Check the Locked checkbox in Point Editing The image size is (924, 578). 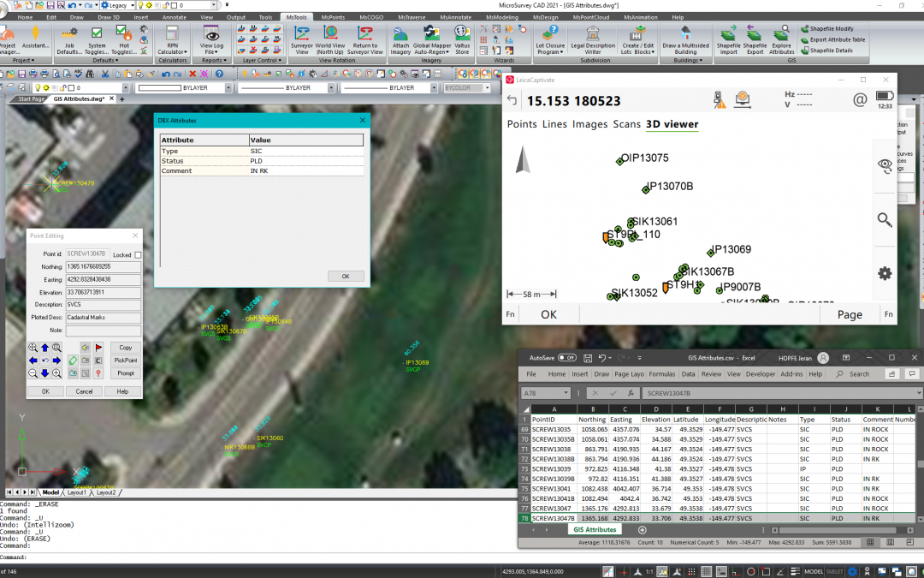(x=139, y=255)
